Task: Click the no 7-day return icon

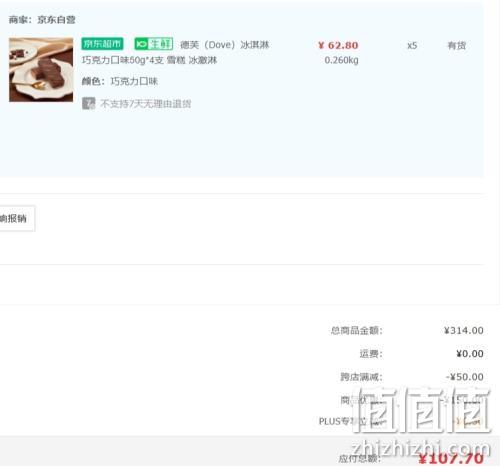Action: click(x=89, y=103)
